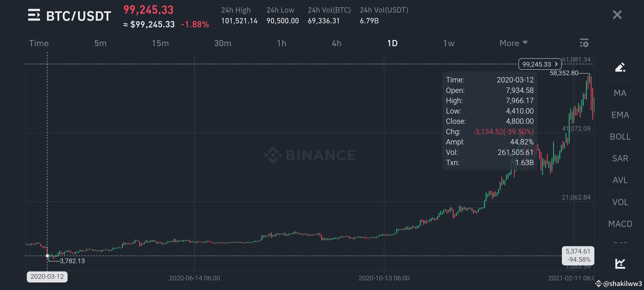644x290 pixels.
Task: Click the BTC/USDT pair logo icon
Action: click(34, 15)
